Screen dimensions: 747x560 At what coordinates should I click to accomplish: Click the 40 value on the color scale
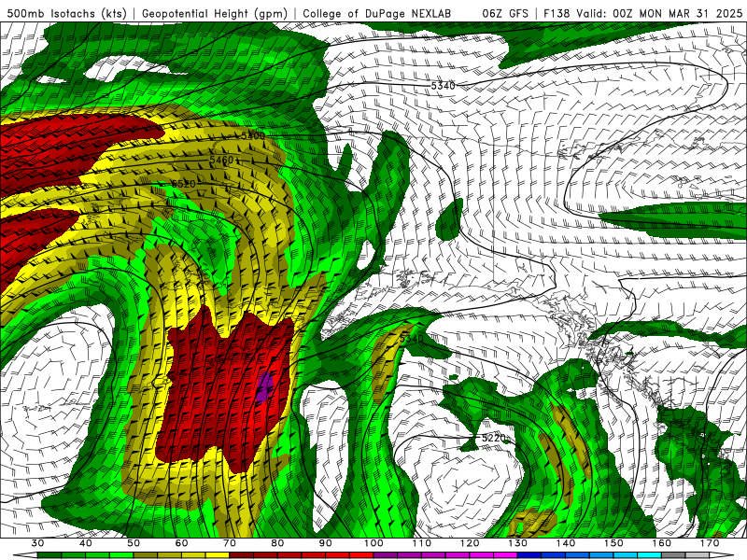86,543
